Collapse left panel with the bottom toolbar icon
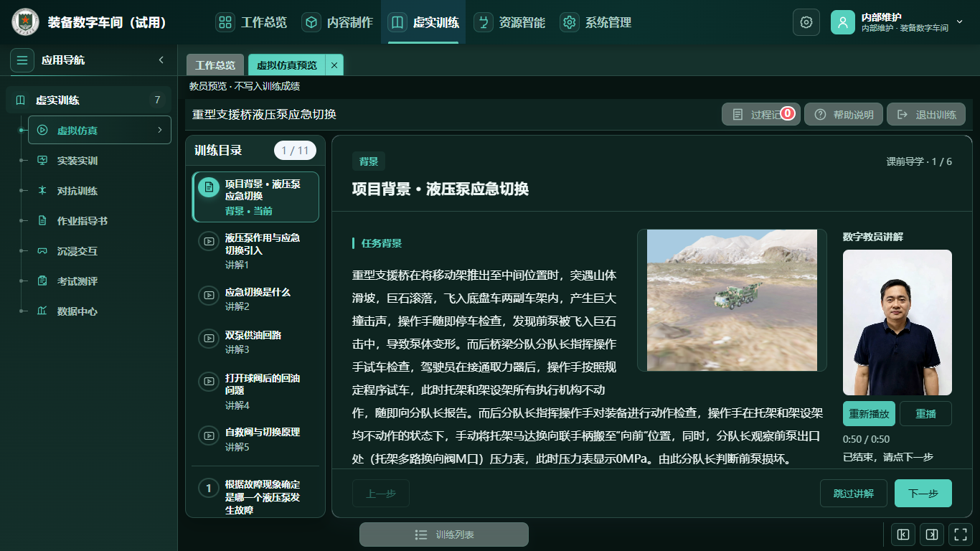980x551 pixels. [903, 534]
